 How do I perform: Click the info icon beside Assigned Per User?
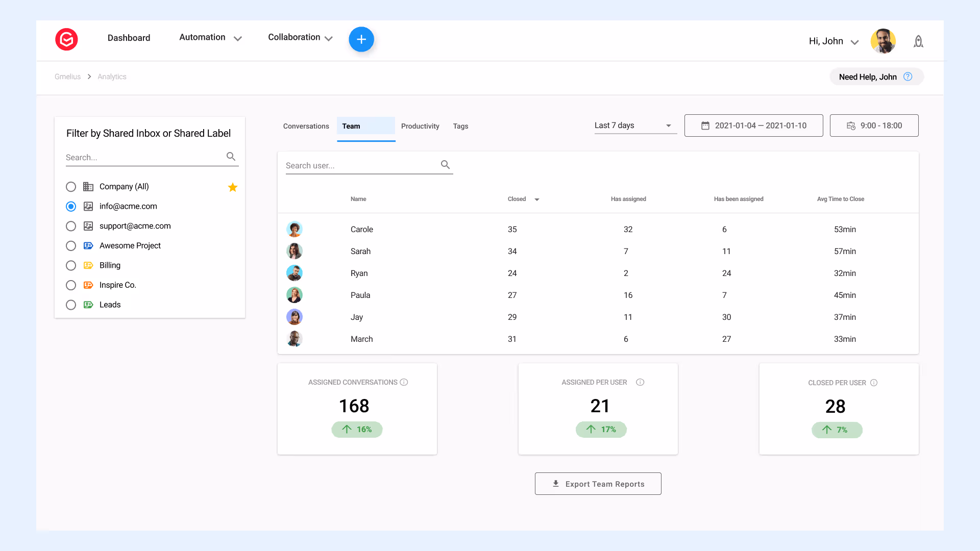(640, 382)
